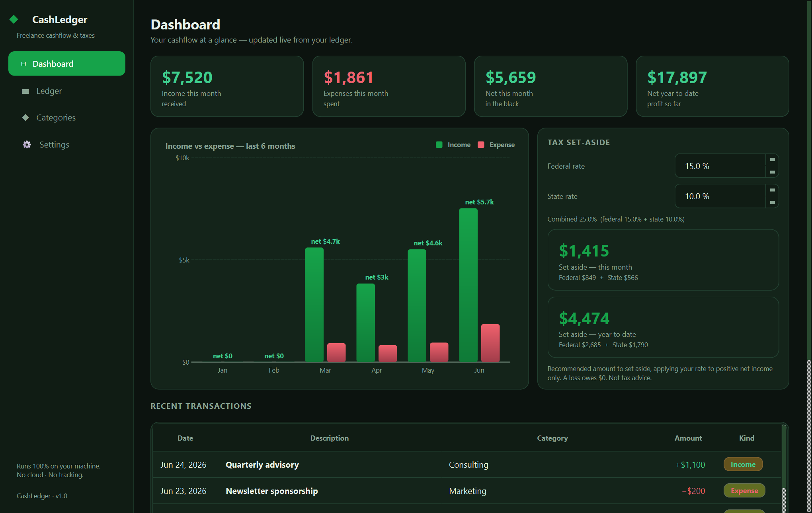Click the March income bar
This screenshot has width=812, height=513.
314,305
